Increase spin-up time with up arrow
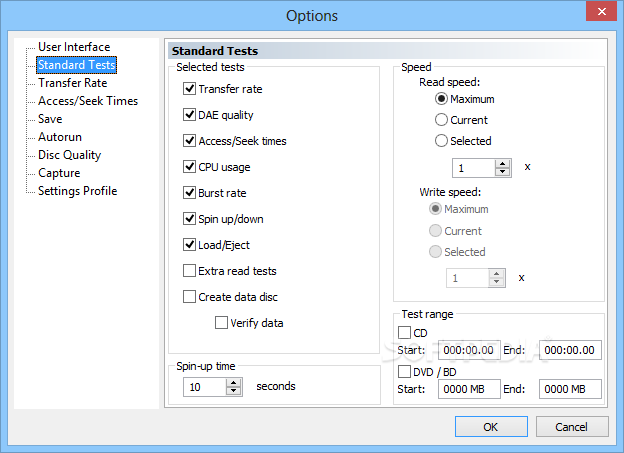The height and width of the screenshot is (453, 624). pos(234,383)
